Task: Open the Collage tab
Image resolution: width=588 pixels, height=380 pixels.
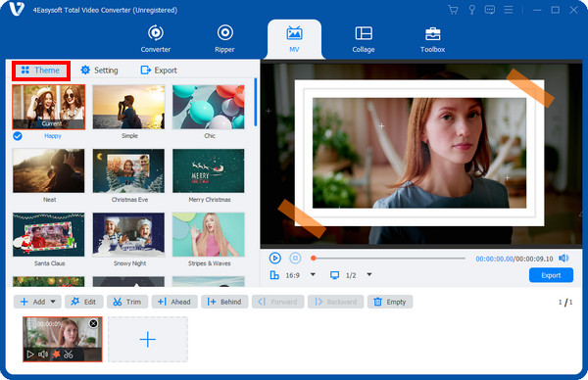Action: tap(364, 39)
